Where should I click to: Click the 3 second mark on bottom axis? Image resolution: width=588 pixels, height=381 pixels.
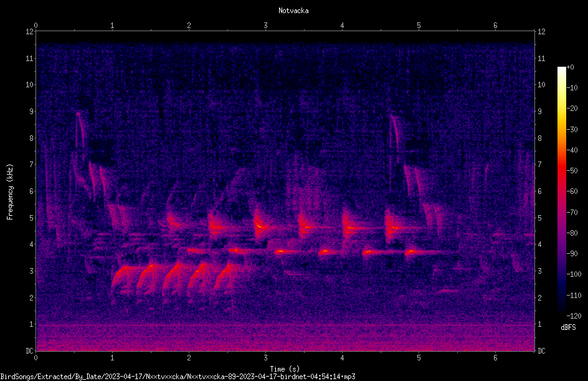coord(265,358)
